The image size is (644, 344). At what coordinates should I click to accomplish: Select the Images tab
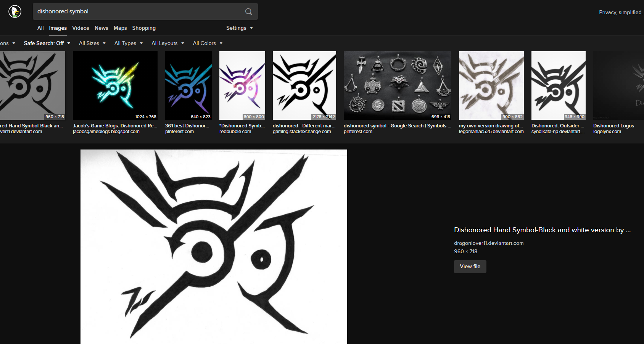58,28
